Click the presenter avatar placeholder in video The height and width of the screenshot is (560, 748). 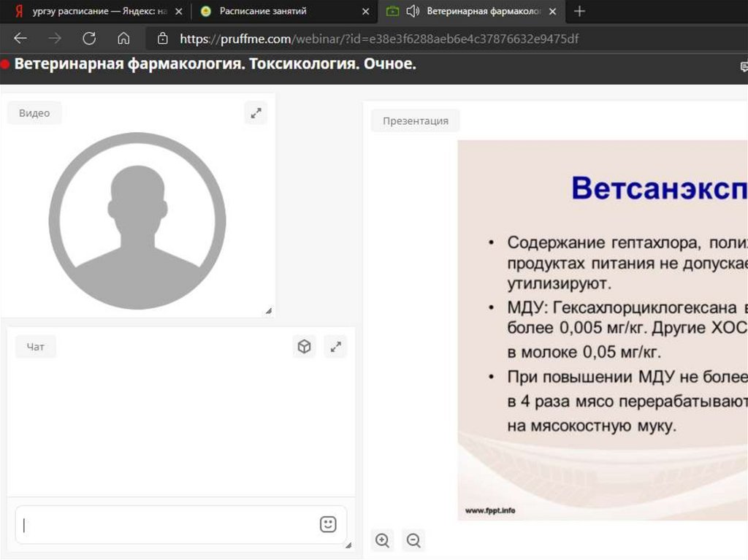tap(137, 220)
